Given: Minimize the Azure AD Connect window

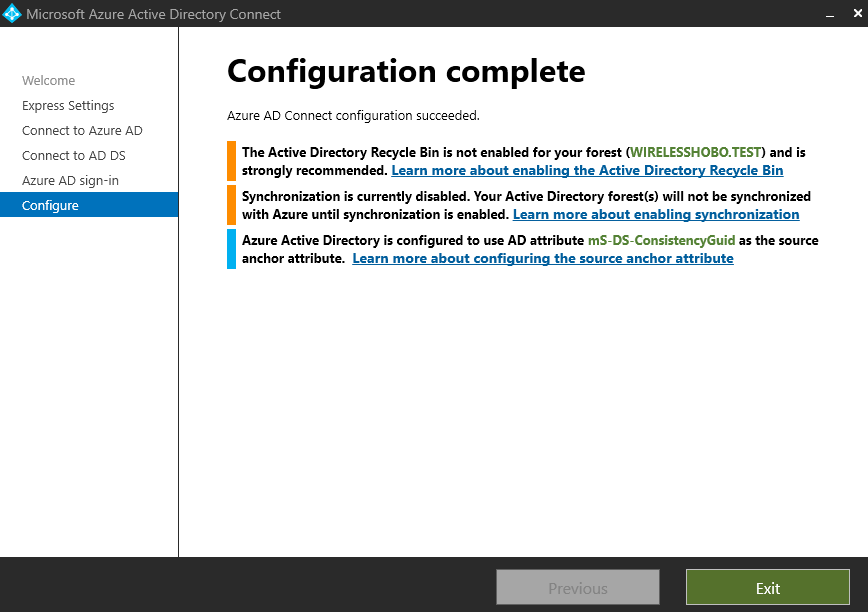Looking at the screenshot, I should [829, 14].
